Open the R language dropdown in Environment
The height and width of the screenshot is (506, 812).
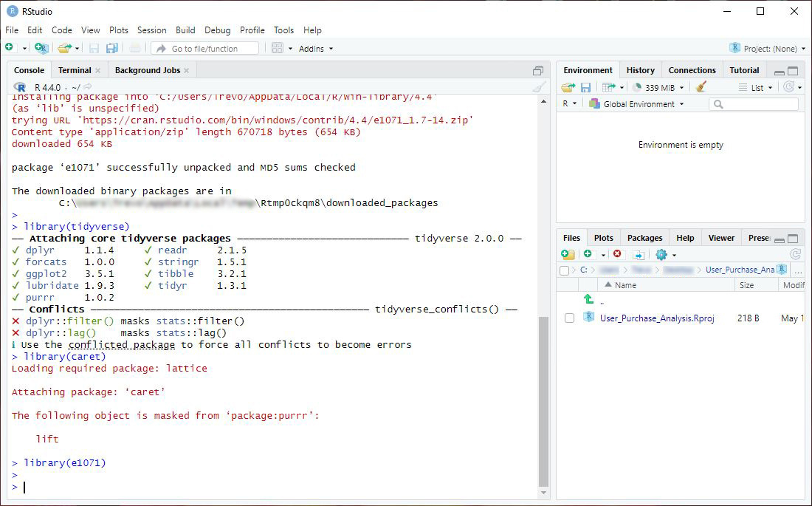[569, 103]
